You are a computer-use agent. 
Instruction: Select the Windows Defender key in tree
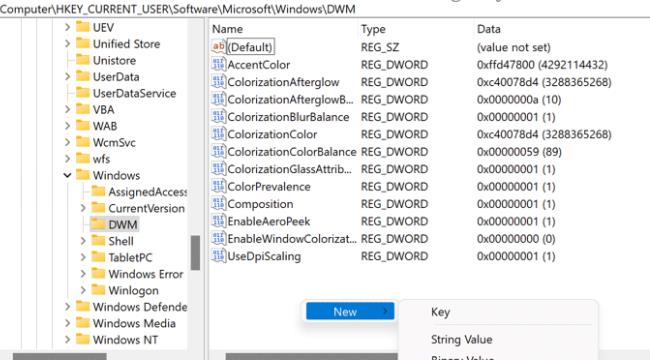pos(140,306)
